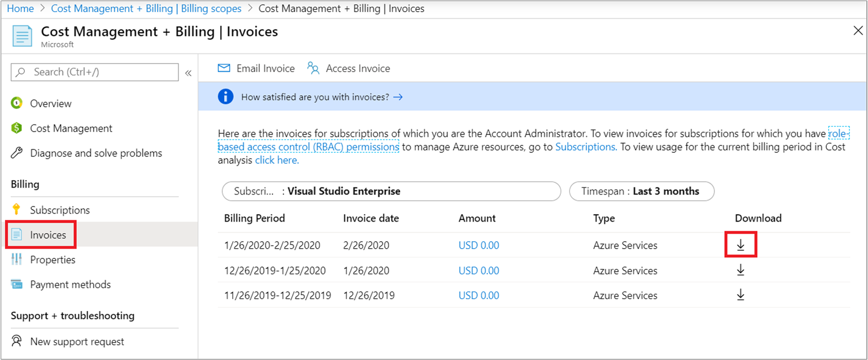This screenshot has width=868, height=360.
Task: Click the Subscriptions hyperlink in the description
Action: [x=584, y=147]
